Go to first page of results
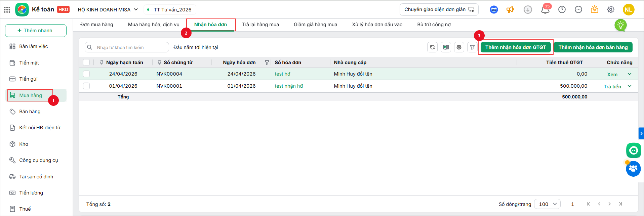 [x=588, y=204]
